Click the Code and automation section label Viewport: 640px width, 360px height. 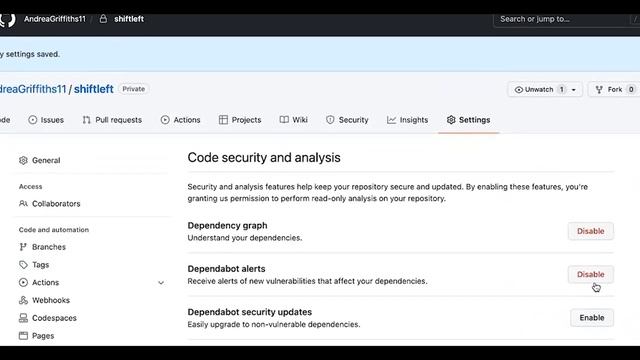[53, 230]
